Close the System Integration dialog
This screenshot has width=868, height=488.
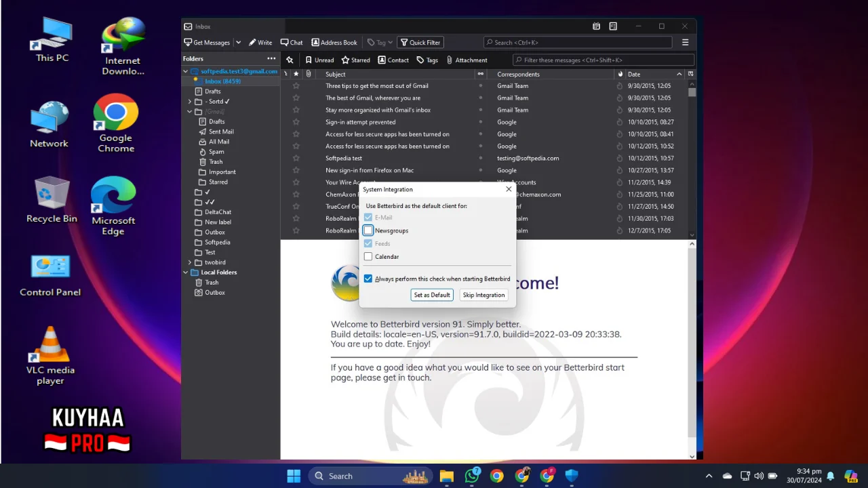click(x=509, y=189)
